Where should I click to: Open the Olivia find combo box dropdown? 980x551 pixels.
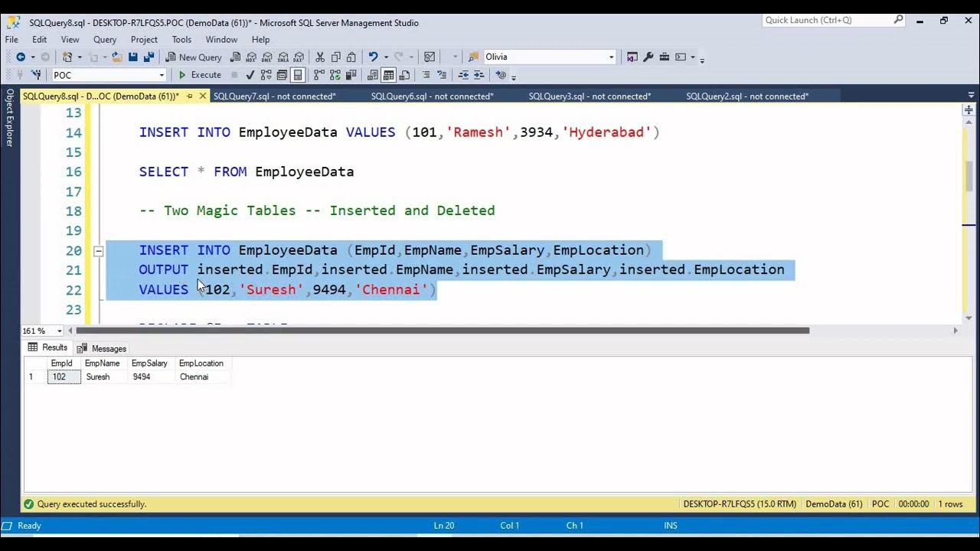[x=612, y=57]
